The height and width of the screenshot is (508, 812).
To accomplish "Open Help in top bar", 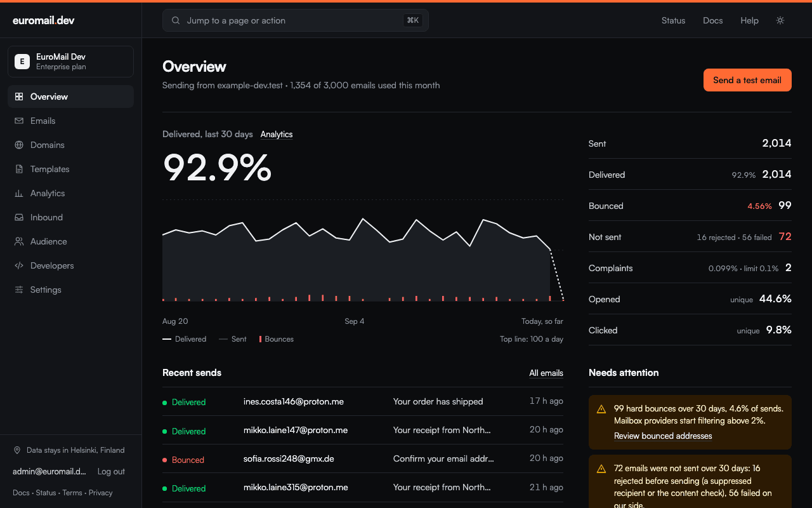I will click(x=749, y=20).
